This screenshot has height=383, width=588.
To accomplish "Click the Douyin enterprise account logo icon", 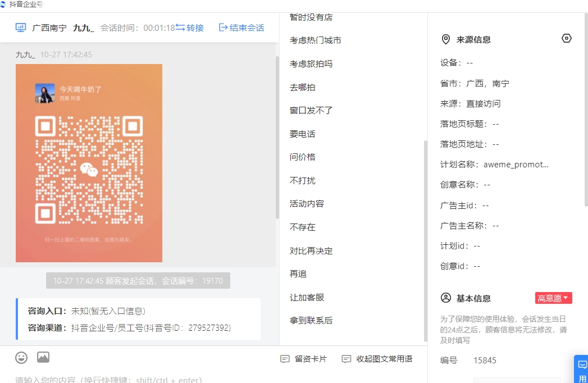I will tap(3, 4).
